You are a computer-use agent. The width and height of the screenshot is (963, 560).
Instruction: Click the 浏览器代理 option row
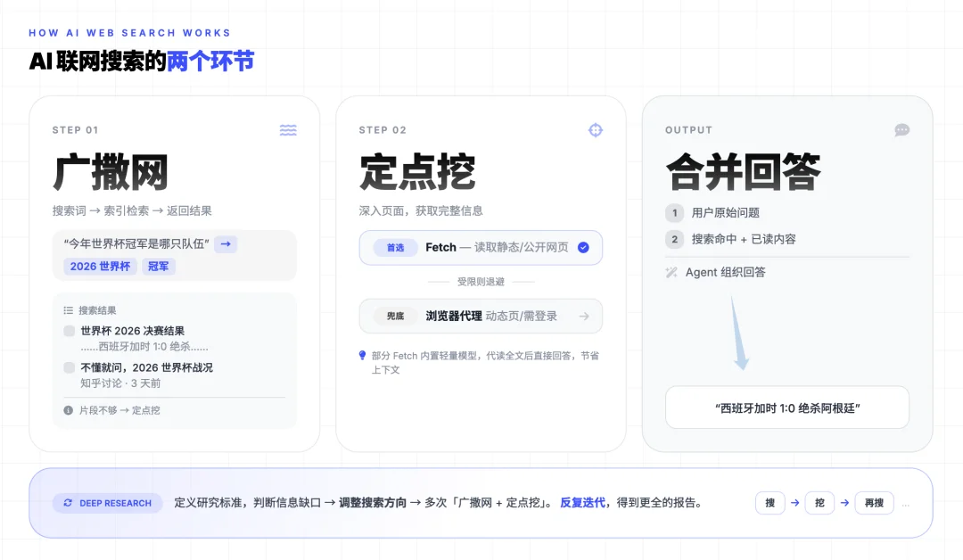(481, 316)
